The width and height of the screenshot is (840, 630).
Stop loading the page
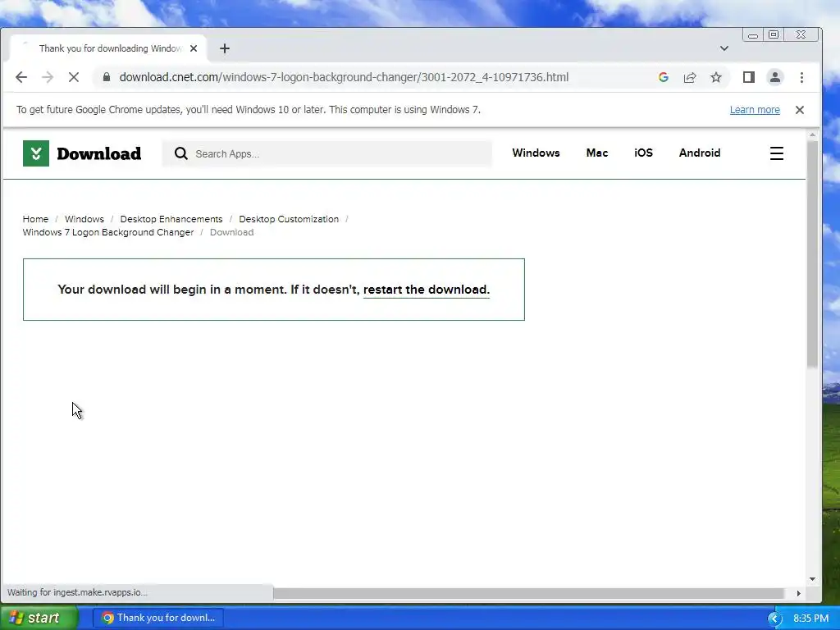73,77
